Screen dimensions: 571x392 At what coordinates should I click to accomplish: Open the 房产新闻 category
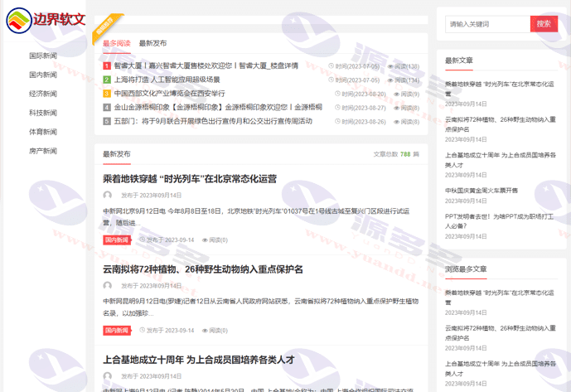43,151
